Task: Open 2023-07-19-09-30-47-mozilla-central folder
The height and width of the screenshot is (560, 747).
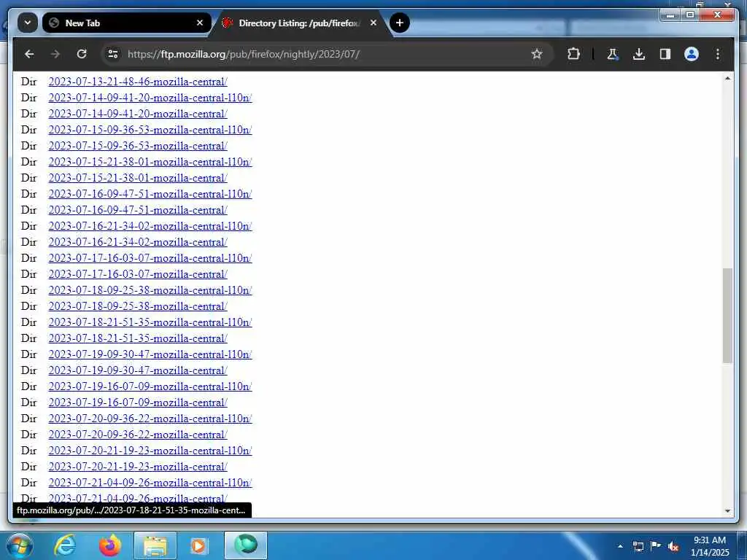Action: 138,370
